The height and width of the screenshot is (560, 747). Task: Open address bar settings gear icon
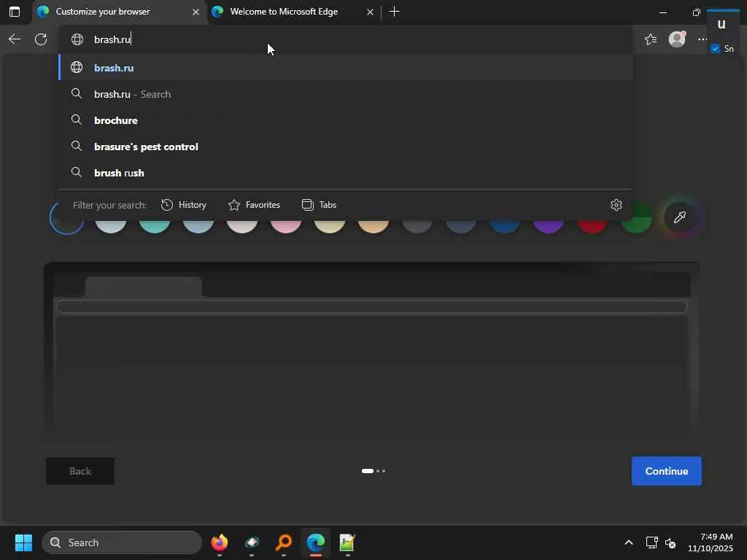[x=616, y=205]
